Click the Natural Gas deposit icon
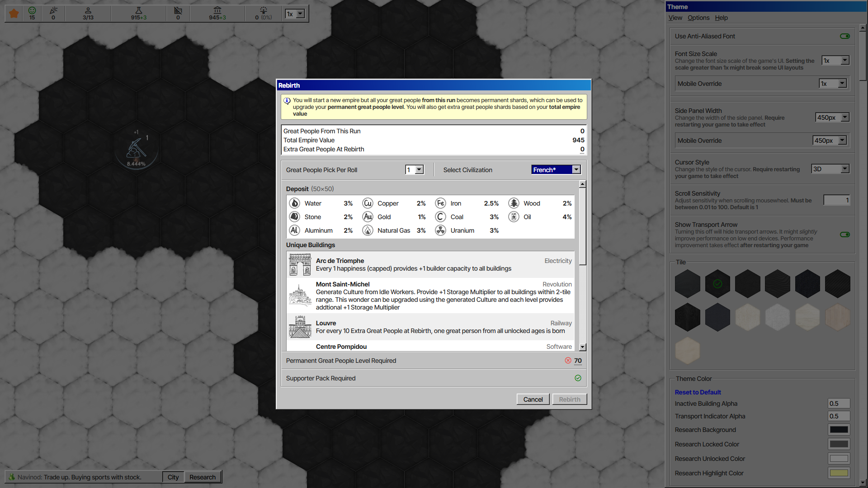868x488 pixels. click(368, 230)
